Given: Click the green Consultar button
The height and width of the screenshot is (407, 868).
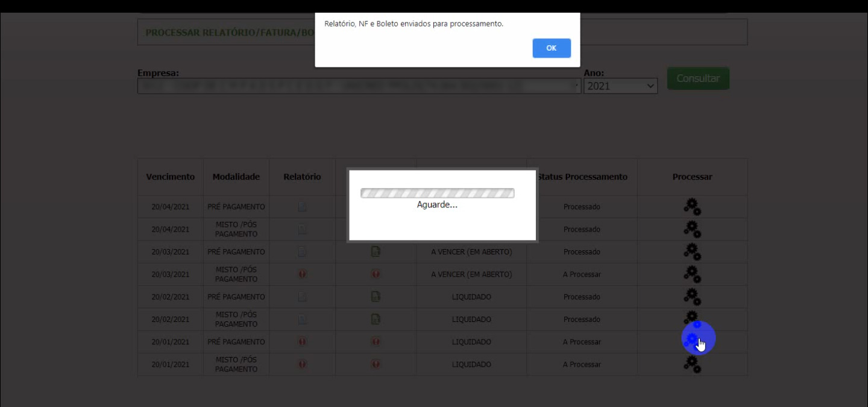Looking at the screenshot, I should pyautogui.click(x=698, y=78).
